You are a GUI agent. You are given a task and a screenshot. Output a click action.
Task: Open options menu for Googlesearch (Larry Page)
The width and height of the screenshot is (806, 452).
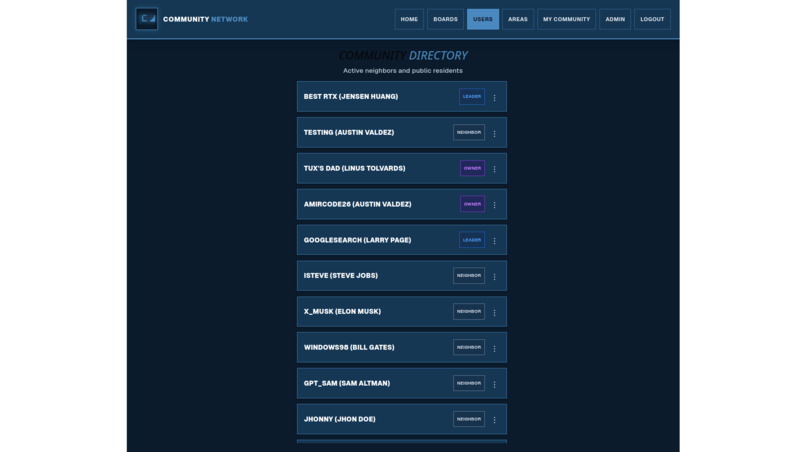494,241
